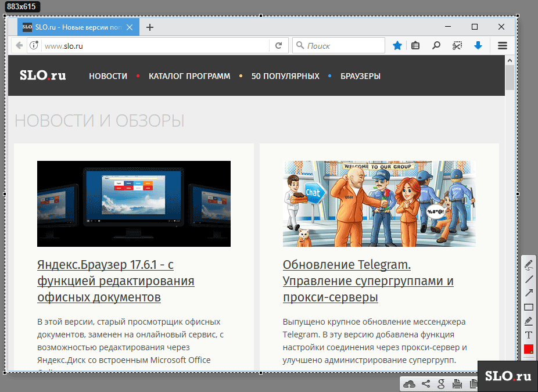Image resolution: width=538 pixels, height=392 pixels.
Task: Search similar images on Google
Action: (x=441, y=384)
